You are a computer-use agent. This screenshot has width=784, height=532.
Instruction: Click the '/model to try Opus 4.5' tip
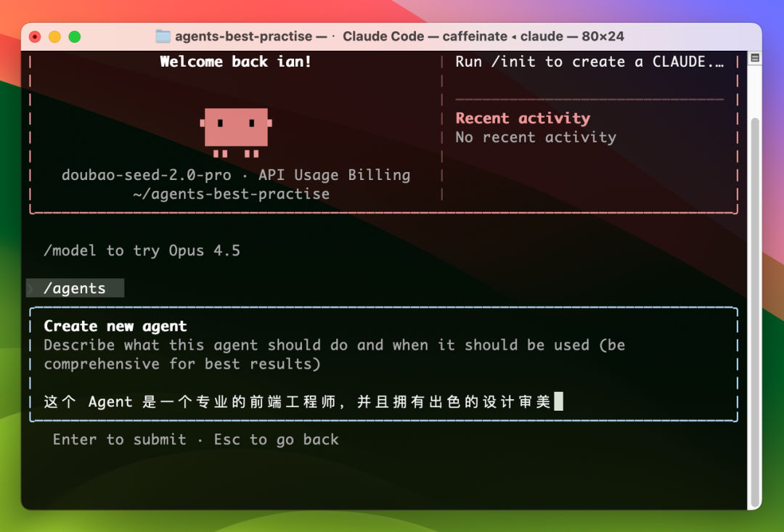(x=142, y=250)
